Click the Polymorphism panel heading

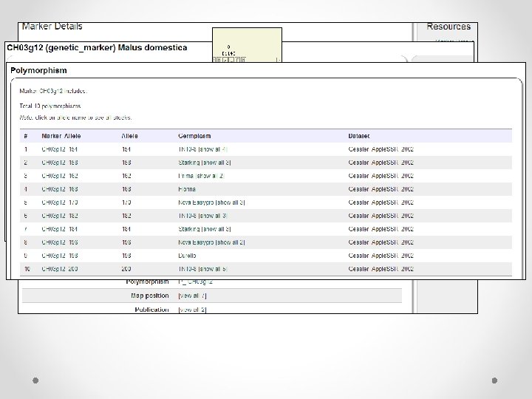(38, 71)
